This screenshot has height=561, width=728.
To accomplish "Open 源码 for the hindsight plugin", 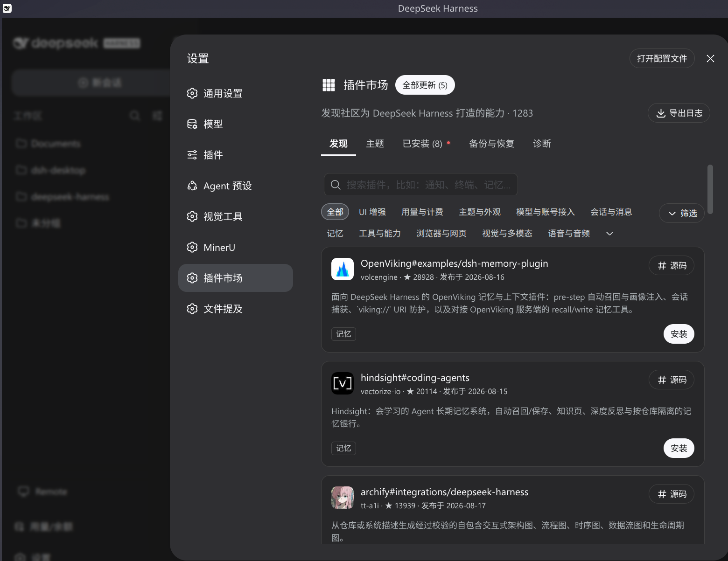I will 672,380.
